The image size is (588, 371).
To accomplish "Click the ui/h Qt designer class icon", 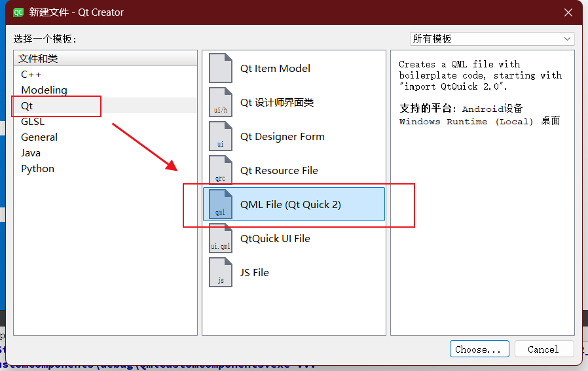I will pos(221,102).
